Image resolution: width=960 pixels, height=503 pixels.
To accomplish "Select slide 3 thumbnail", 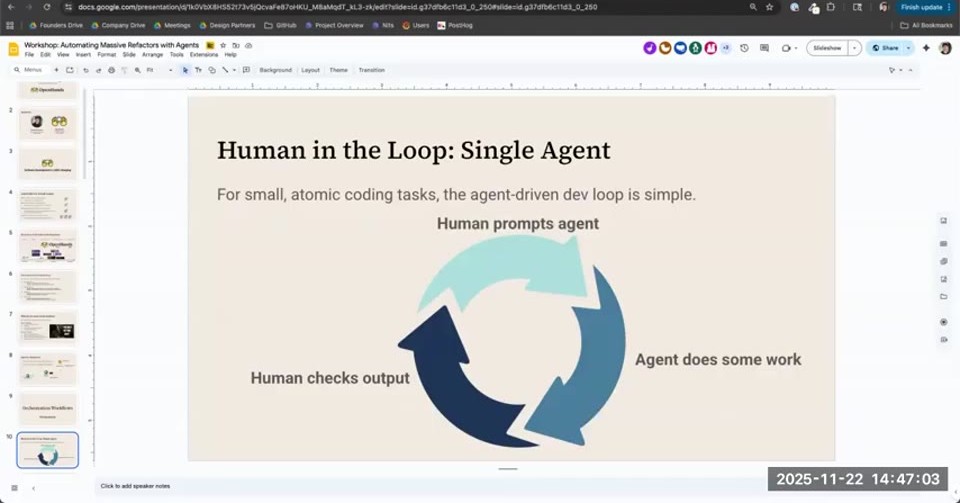I will coord(48,163).
